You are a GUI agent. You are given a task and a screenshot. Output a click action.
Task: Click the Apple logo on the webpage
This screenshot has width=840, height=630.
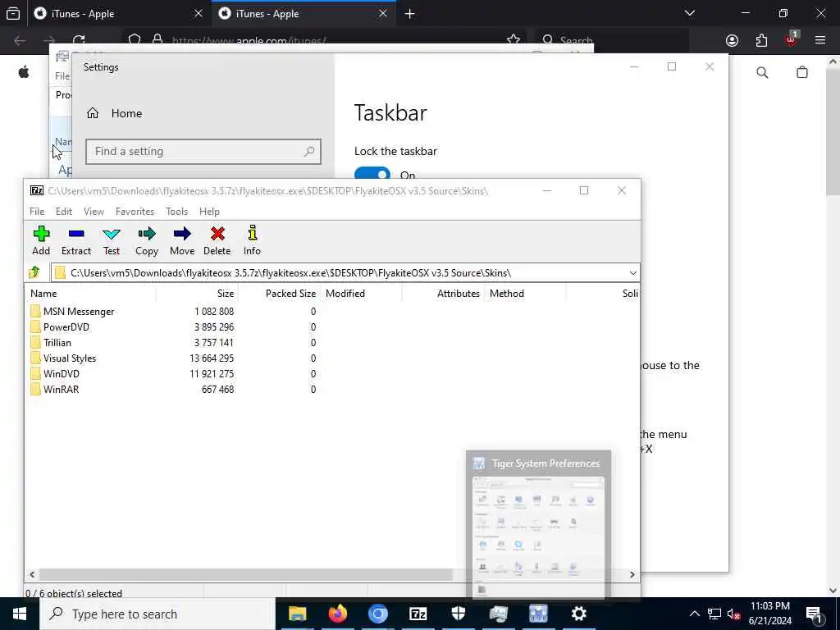tap(24, 72)
